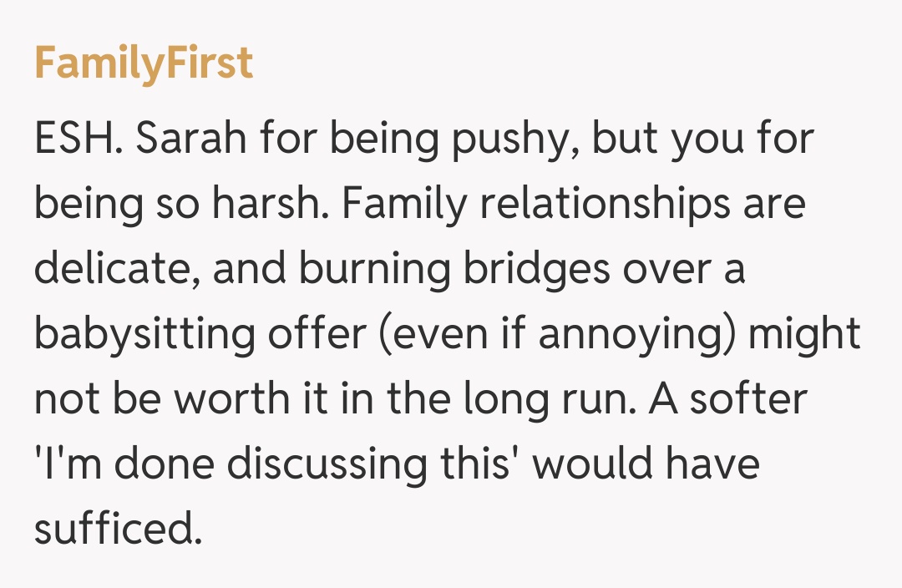Screen dimensions: 902x588
Task: Click the final word 'sufficed.'
Action: pos(119,529)
